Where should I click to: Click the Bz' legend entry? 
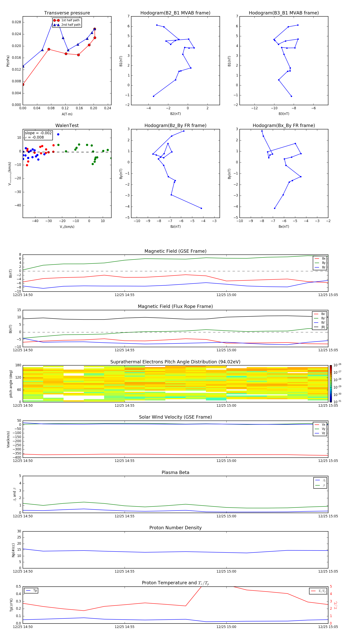[320, 323]
